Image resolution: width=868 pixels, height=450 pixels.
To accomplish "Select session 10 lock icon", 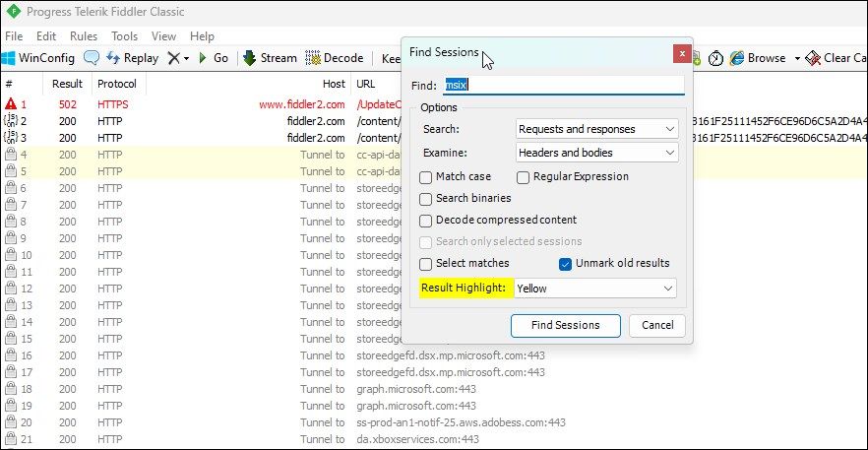I will [x=11, y=255].
